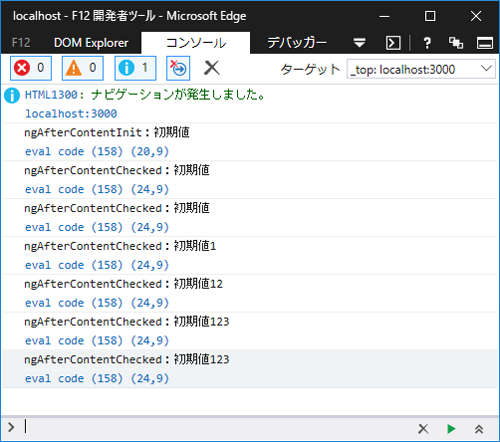The width and height of the screenshot is (500, 442).
Task: Toggle the information messages filter
Action: (135, 68)
